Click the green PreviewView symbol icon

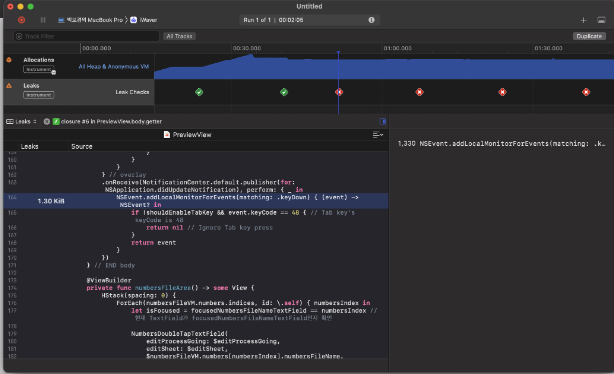click(x=56, y=122)
